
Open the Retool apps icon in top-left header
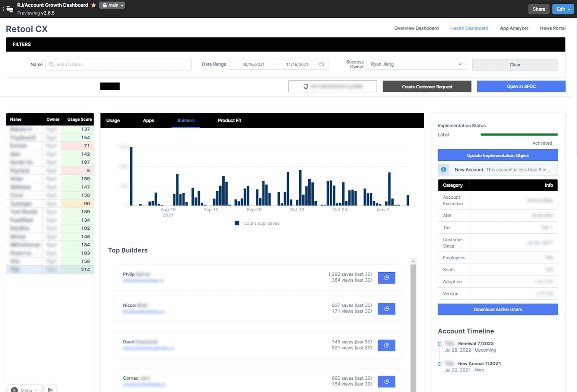point(9,9)
